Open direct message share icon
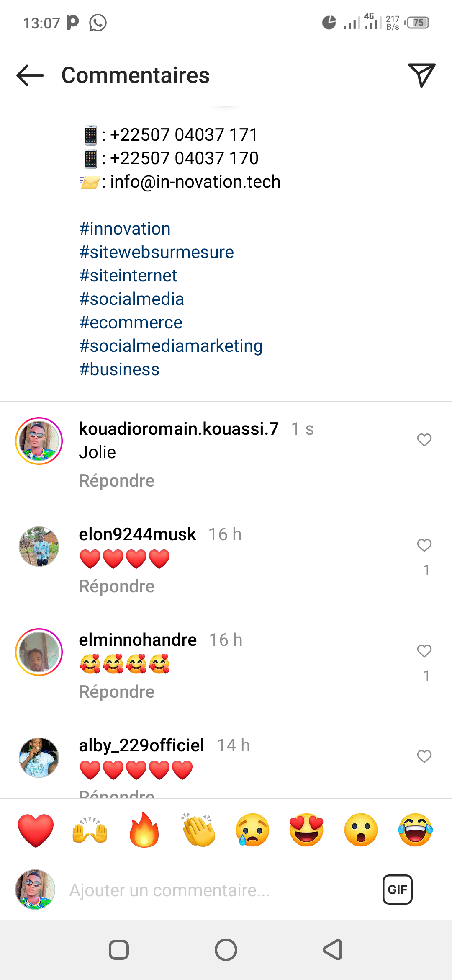452x980 pixels. tap(421, 75)
